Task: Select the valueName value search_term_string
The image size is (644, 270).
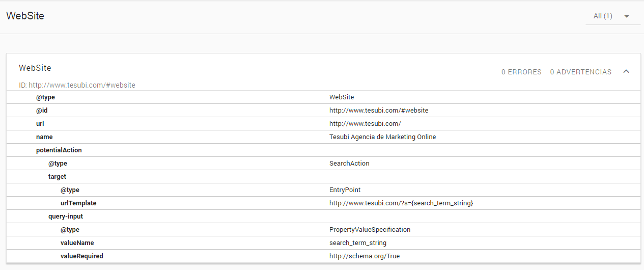Action: tap(358, 242)
